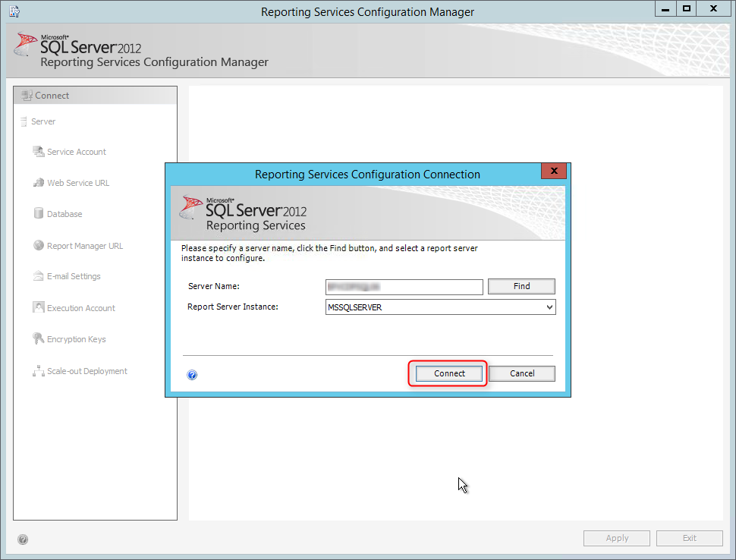Focus the Server Name input field
This screenshot has height=560, width=736.
(404, 287)
